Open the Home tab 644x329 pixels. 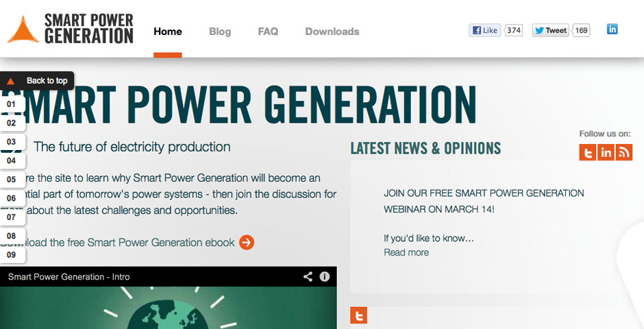[168, 32]
